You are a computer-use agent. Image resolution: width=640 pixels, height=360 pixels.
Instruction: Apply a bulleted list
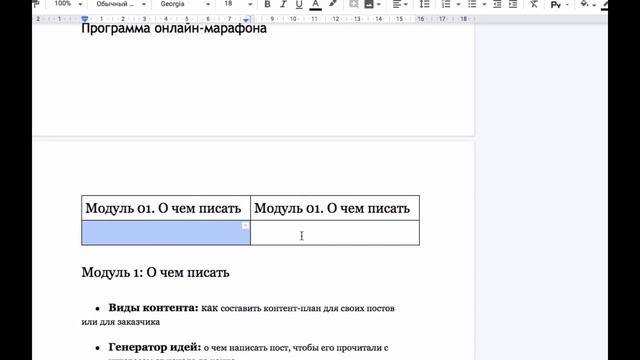point(472,4)
